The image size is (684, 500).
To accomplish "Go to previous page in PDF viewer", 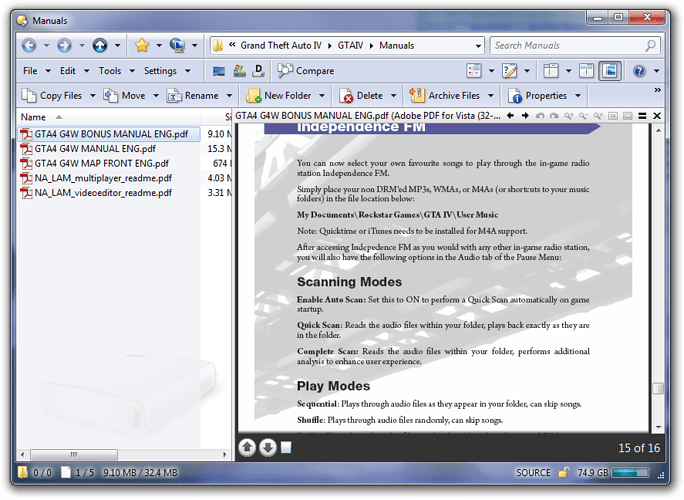I will (x=247, y=447).
